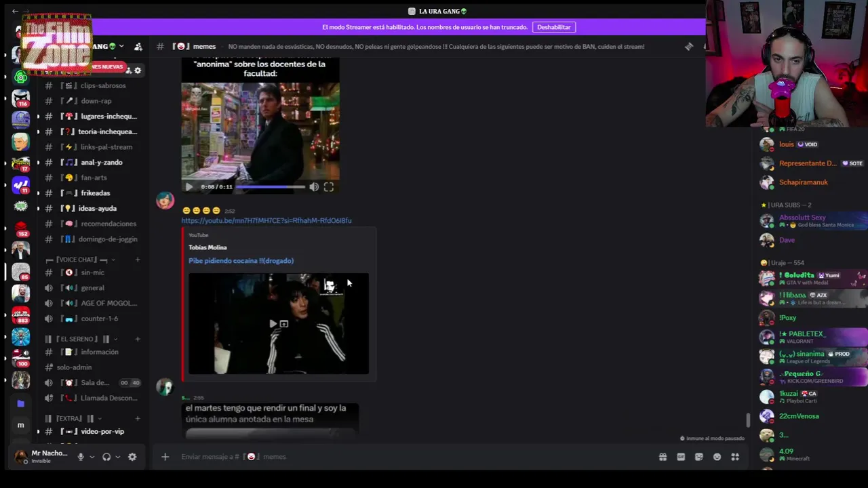Viewport: 868px width, 488px height.
Task: Open the pinned messages icon in header
Action: tap(689, 46)
